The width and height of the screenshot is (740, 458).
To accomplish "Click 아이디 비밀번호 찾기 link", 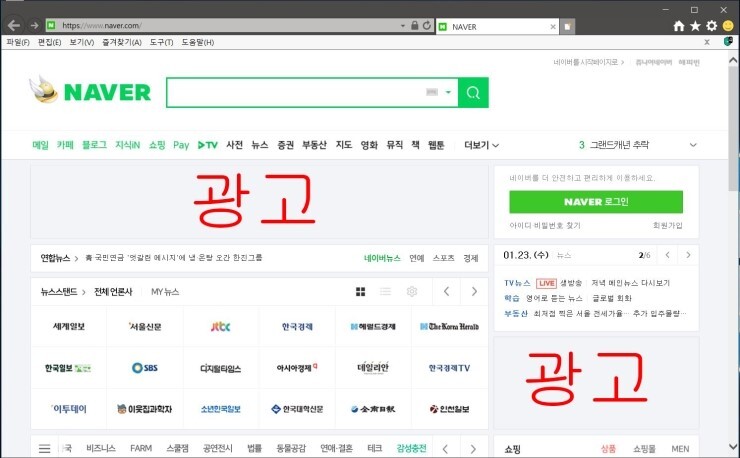I will click(545, 226).
